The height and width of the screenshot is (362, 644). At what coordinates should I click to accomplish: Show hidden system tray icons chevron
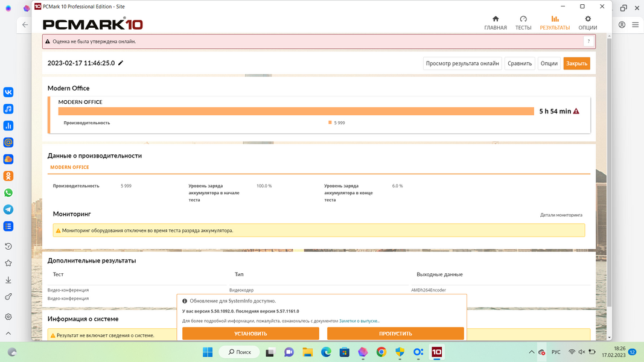coord(531,352)
